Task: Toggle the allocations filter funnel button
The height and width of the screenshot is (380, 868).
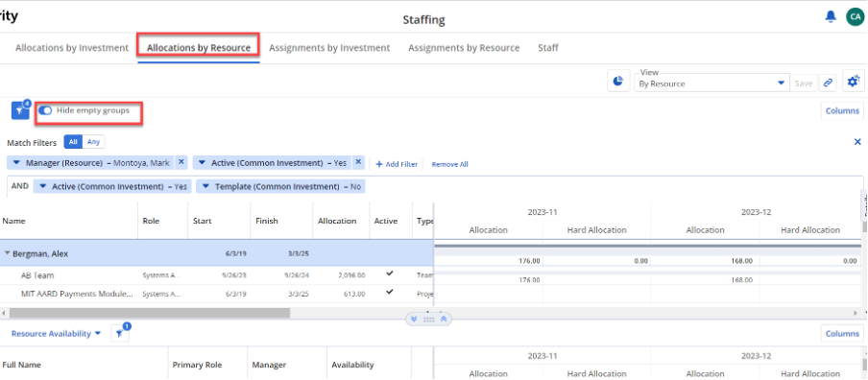Action: point(20,110)
